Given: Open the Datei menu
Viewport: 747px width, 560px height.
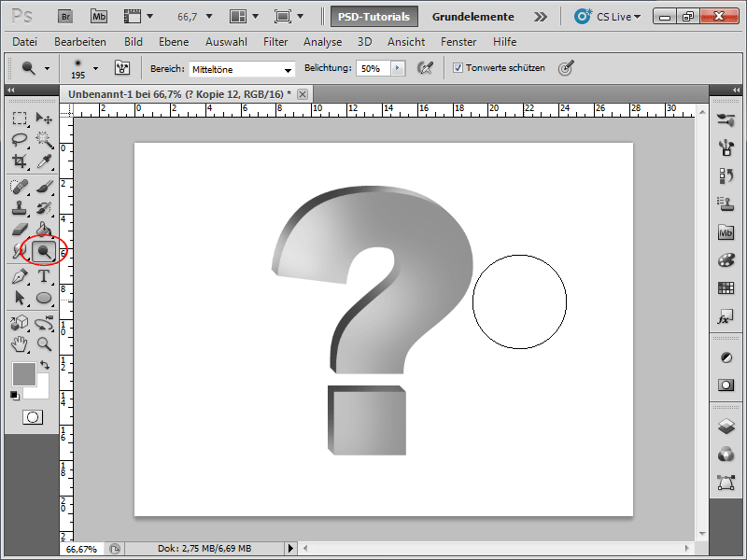Looking at the screenshot, I should pos(25,42).
